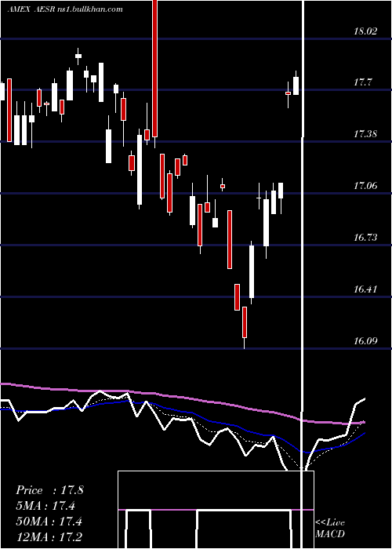Viewport: 392px width, 549px height.
Task: Click the 18.02 price axis label
Action: (365, 31)
